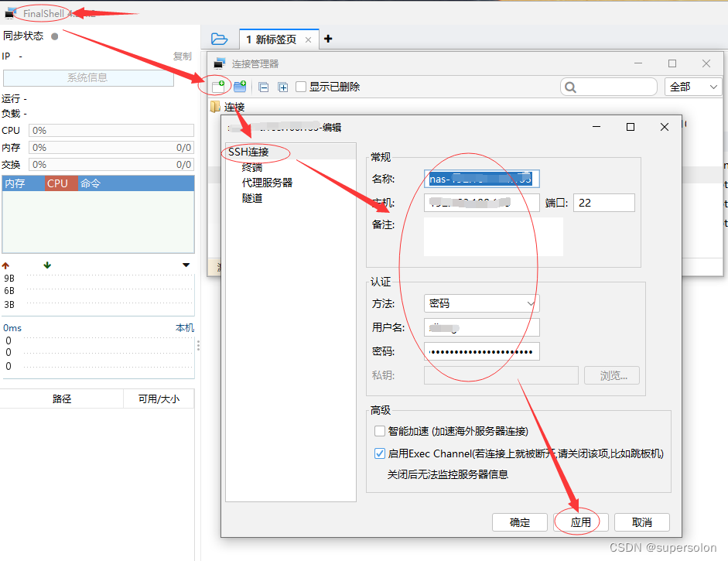Click the FinalShell icon in the title bar

12,12
